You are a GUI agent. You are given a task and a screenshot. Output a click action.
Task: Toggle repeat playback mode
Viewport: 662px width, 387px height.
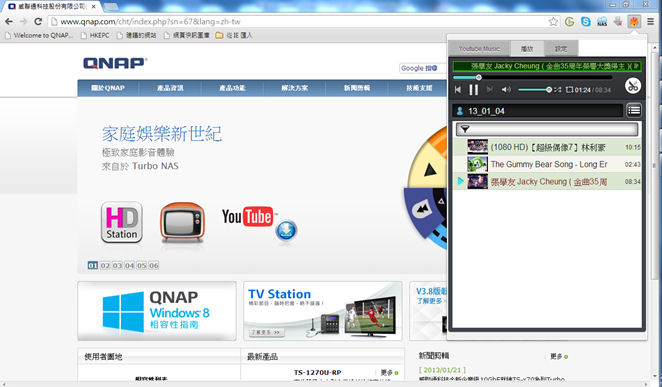pyautogui.click(x=569, y=89)
